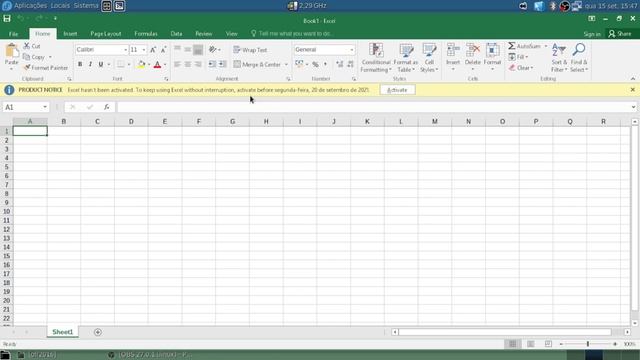Add a new sheet with plus button
Image resolution: width=640 pixels, height=360 pixels.
(98, 332)
